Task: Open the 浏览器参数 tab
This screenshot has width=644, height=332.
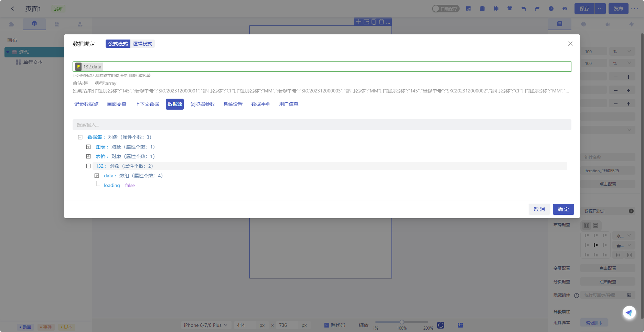Action: tap(203, 104)
